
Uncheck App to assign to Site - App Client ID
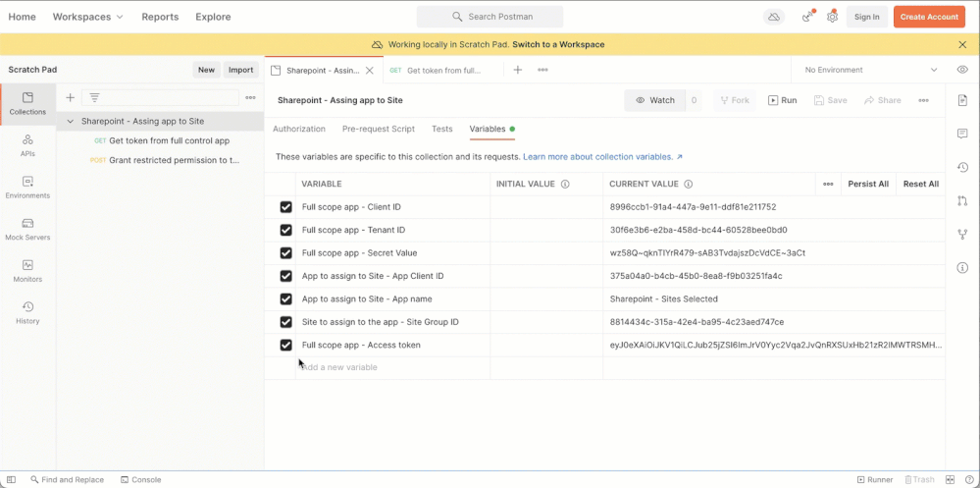pos(286,276)
